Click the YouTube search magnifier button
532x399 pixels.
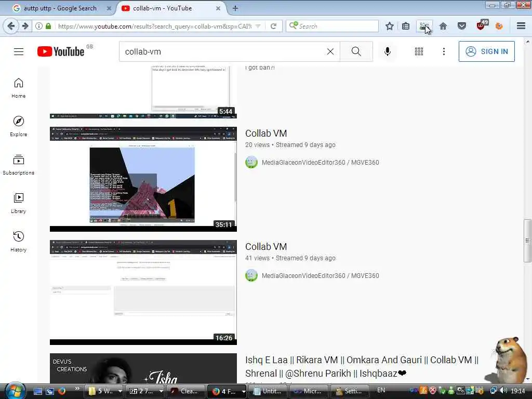[x=356, y=51]
